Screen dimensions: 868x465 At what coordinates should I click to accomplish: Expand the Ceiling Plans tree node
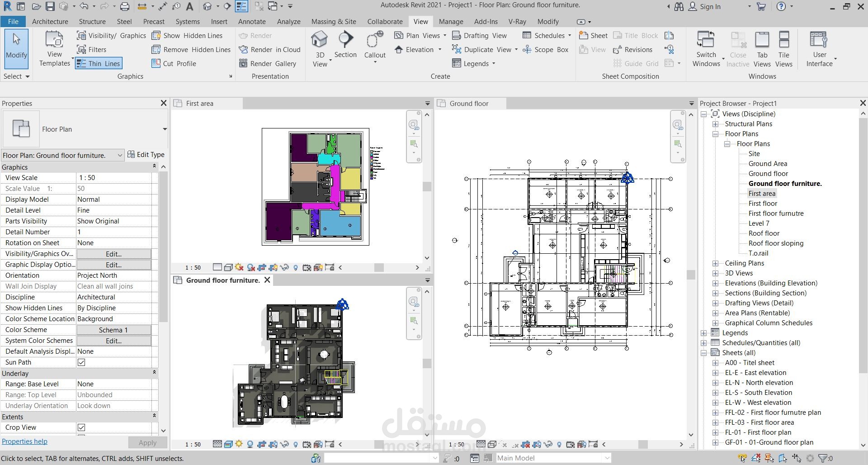(715, 263)
